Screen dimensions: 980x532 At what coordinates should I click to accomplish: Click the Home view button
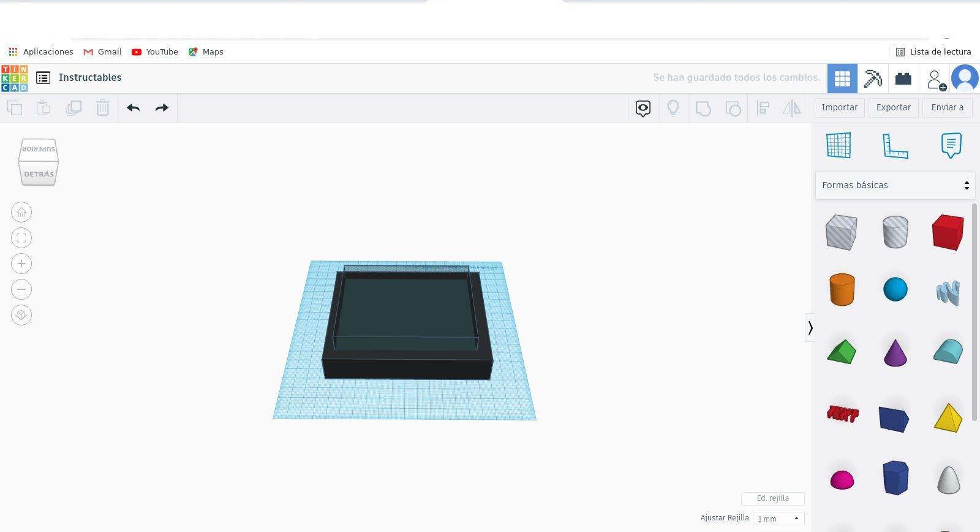click(21, 212)
